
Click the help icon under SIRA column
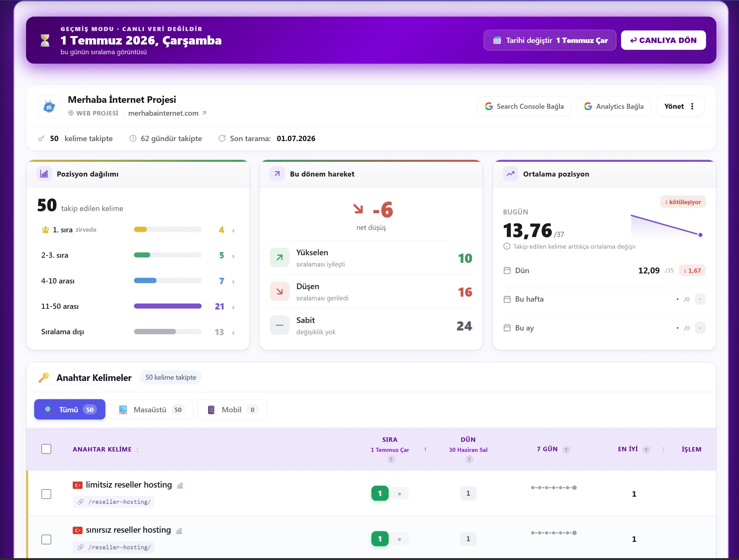click(391, 459)
